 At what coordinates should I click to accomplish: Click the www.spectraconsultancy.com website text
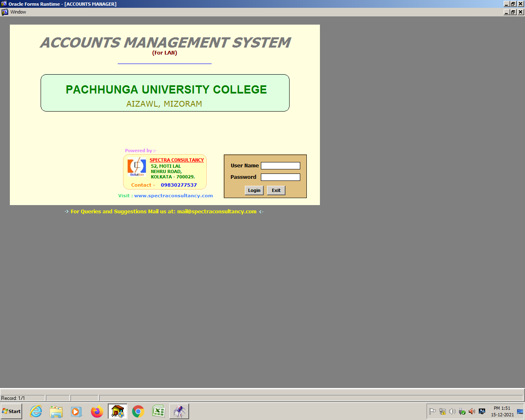pos(173,196)
